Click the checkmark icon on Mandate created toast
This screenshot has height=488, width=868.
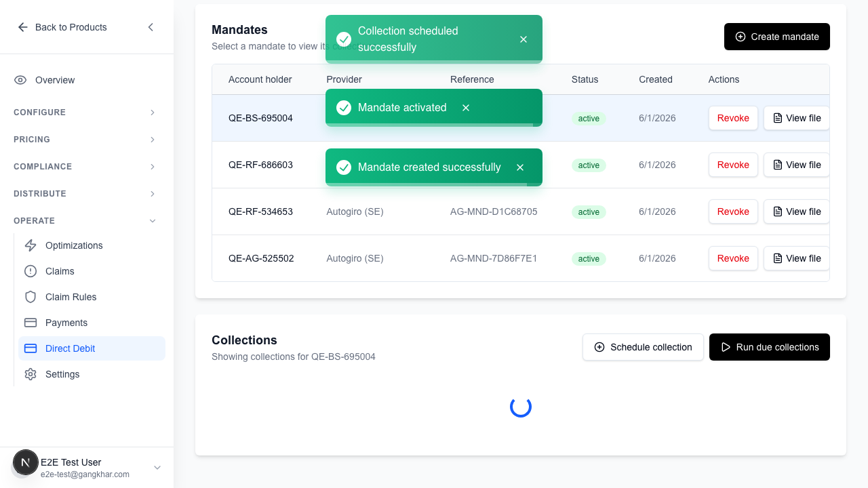click(x=344, y=167)
